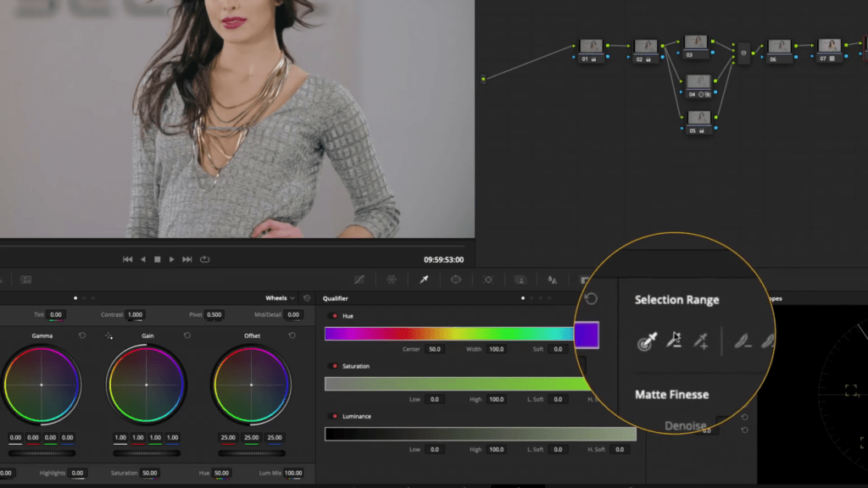Select the parallel mixer node
The image size is (868, 488).
click(743, 53)
